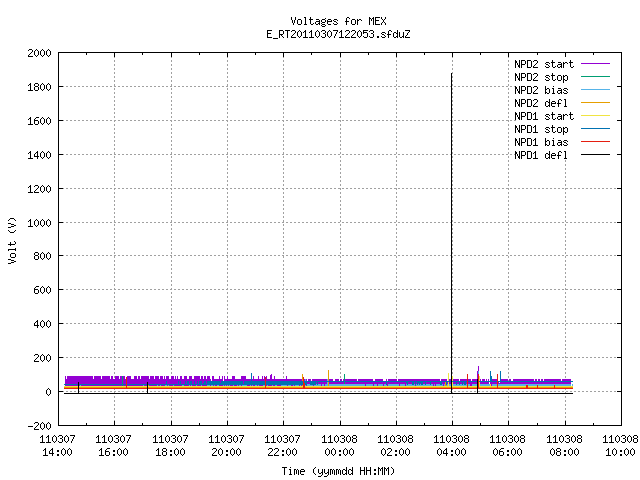
Task: Click the green NPD2 stop legend line
Action: click(x=595, y=76)
